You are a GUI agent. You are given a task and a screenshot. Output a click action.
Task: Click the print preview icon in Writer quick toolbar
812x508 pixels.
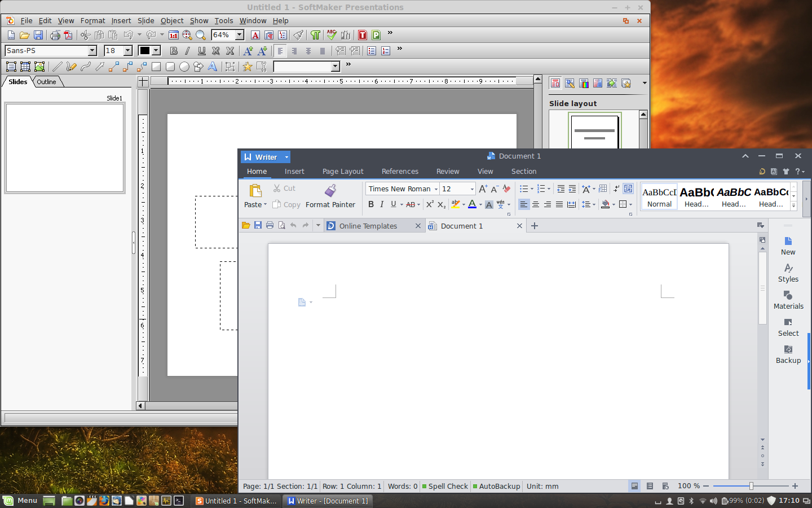[282, 225]
